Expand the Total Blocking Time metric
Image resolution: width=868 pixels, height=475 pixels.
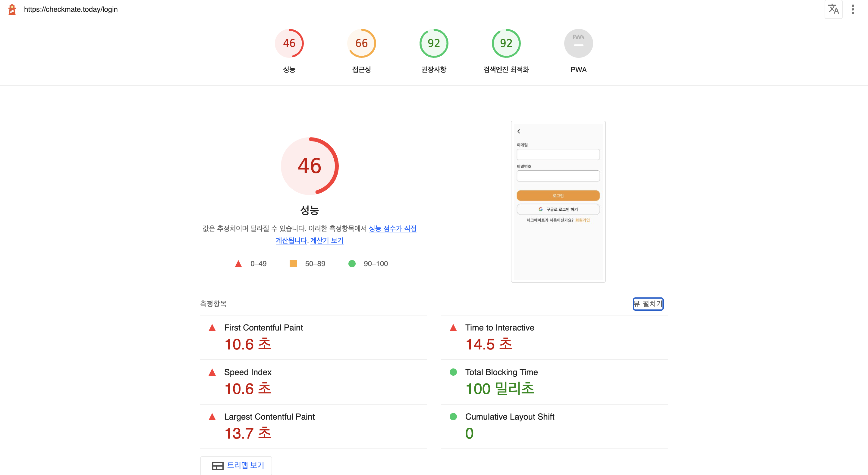501,372
